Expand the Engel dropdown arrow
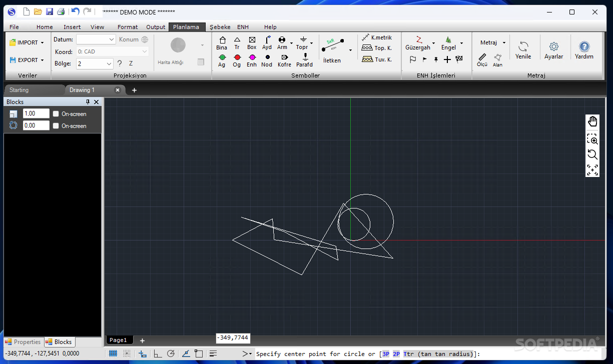The height and width of the screenshot is (364, 613). click(x=461, y=43)
